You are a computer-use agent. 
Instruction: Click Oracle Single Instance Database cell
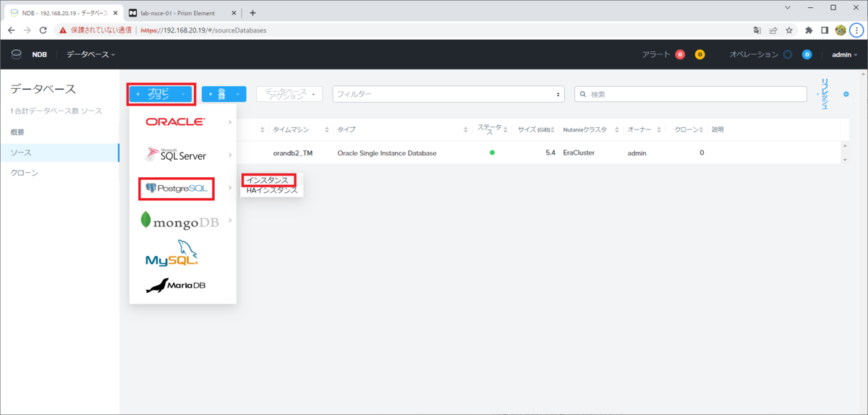387,153
